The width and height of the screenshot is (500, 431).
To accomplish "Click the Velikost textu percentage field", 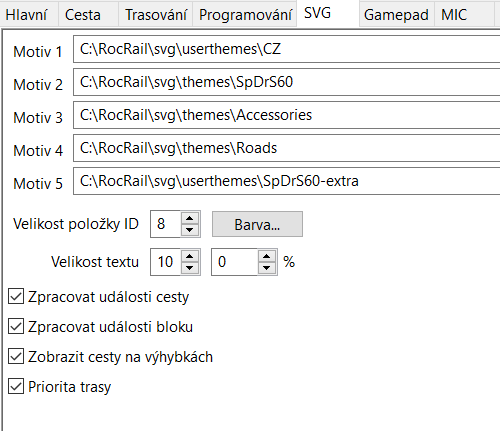I will tap(235, 262).
